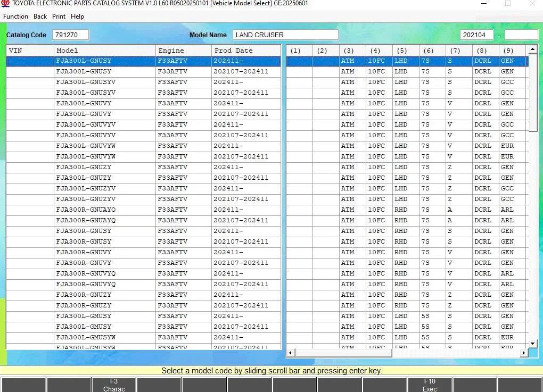Select FJA300L-GNUVY row with date 202411-
This screenshot has width=543, height=392.
[143, 103]
